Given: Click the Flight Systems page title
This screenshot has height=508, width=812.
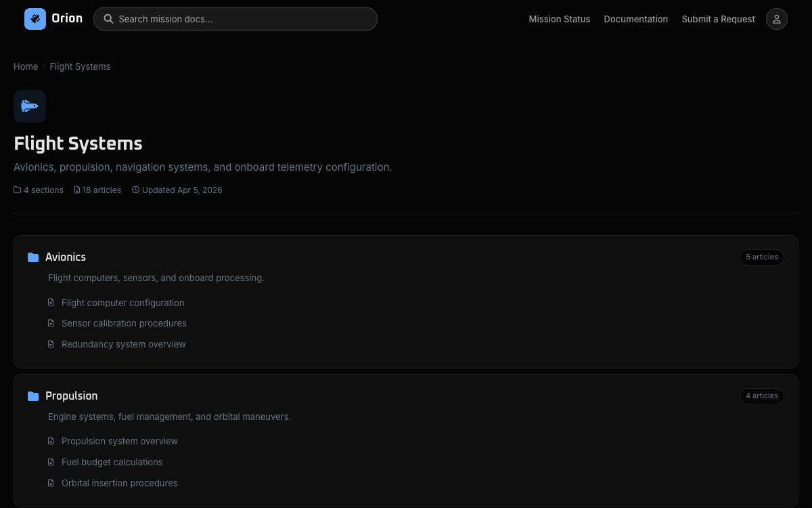Looking at the screenshot, I should point(78,144).
